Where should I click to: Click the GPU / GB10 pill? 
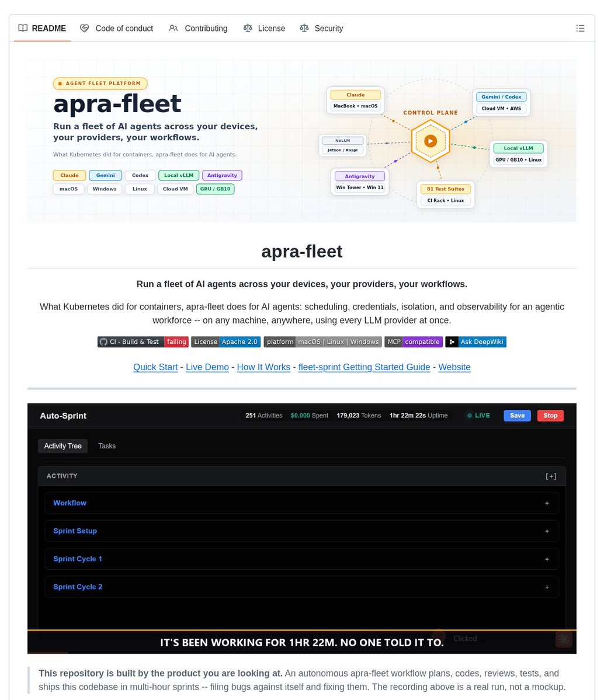click(x=216, y=189)
